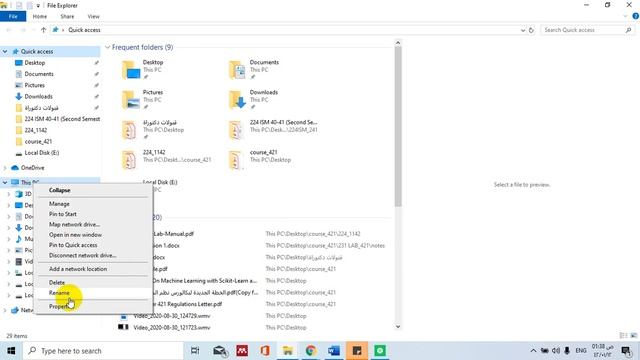Viewport: 640px width, 360px height.
Task: Click the taskbar search box
Action: tap(103, 351)
